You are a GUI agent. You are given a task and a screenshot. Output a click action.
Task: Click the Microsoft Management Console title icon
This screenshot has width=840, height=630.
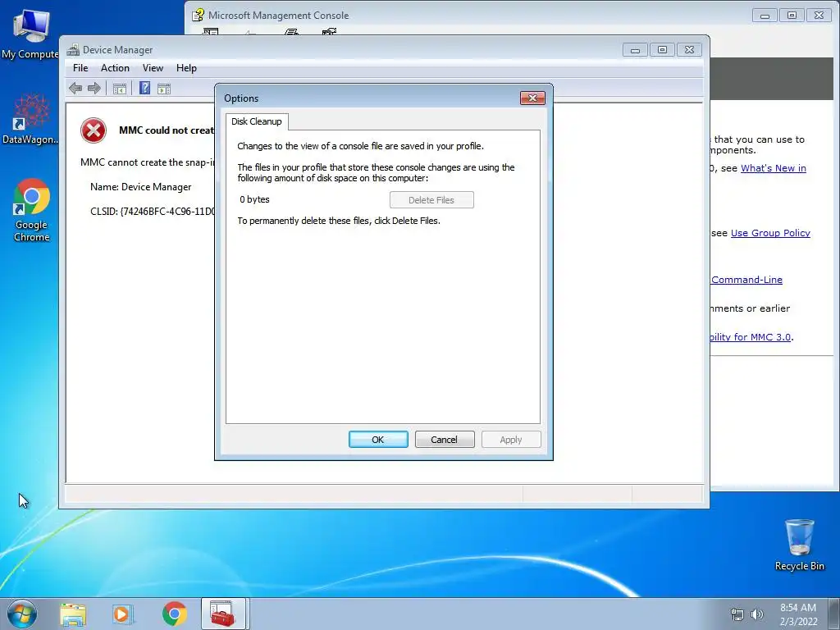coord(199,15)
